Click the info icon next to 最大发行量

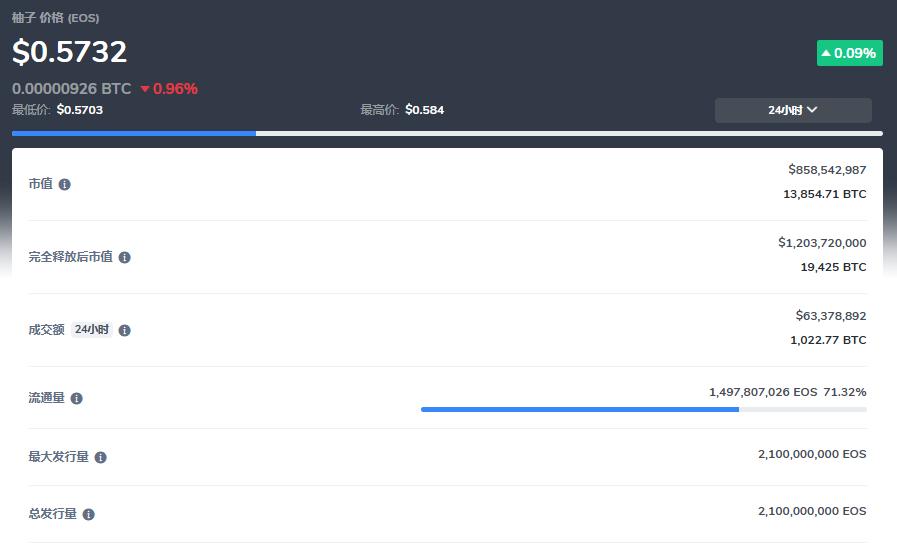point(100,458)
